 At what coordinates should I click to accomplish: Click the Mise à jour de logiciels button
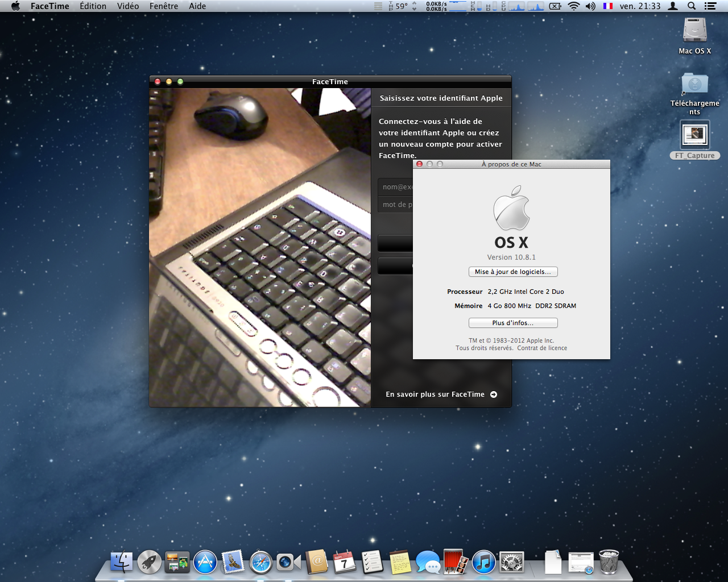pos(512,272)
